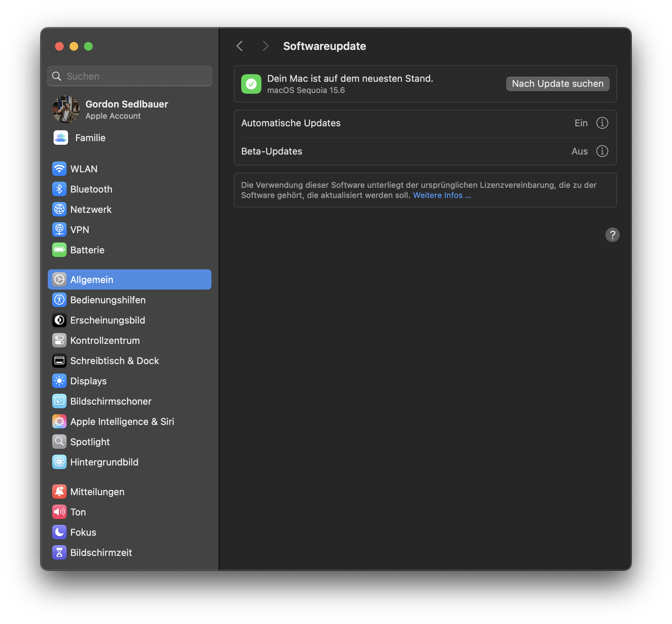672x624 pixels.
Task: Switch to Bedienungshilfen settings
Action: 108,300
